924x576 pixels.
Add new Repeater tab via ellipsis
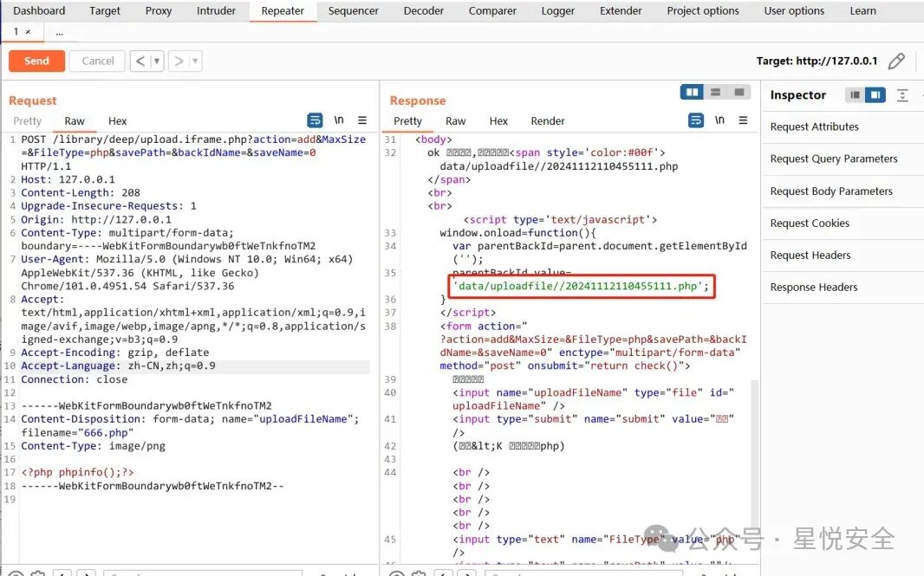click(x=60, y=32)
